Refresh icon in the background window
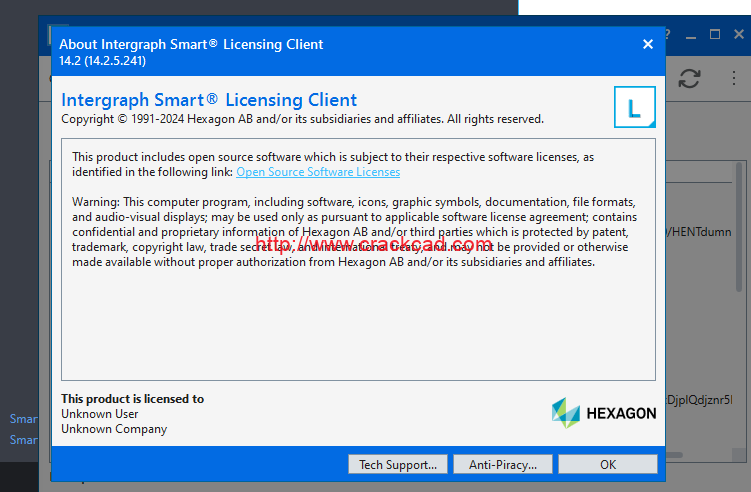The width and height of the screenshot is (751, 492). (689, 78)
